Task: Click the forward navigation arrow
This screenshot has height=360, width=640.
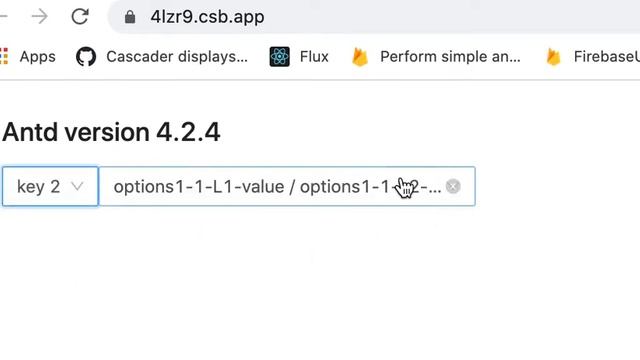Action: (40, 17)
